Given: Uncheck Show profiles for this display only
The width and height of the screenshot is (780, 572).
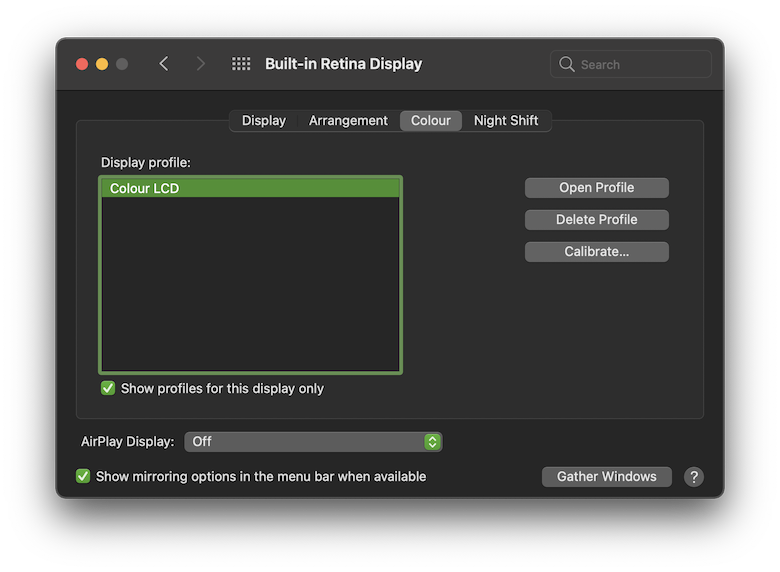Looking at the screenshot, I should click(108, 388).
